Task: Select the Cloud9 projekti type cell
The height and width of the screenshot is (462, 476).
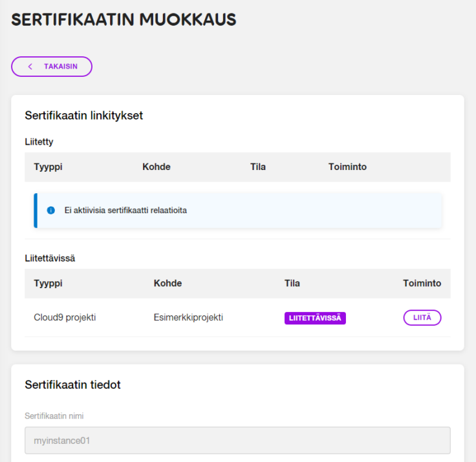Action: coord(65,317)
